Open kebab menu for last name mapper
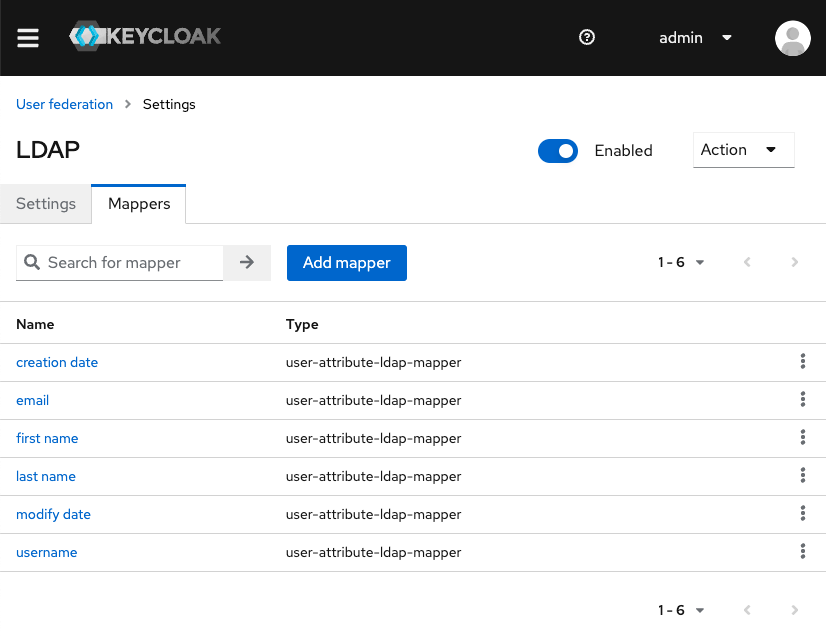The image size is (826, 637). (x=802, y=476)
